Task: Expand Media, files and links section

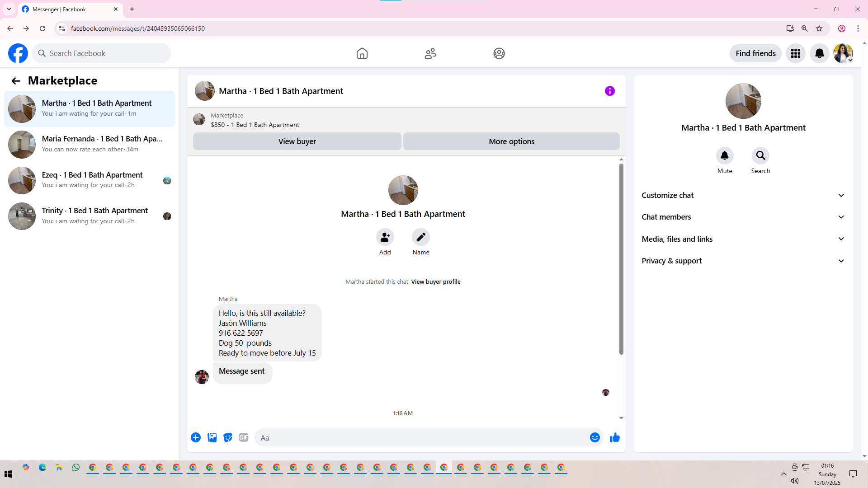Action: pos(743,239)
